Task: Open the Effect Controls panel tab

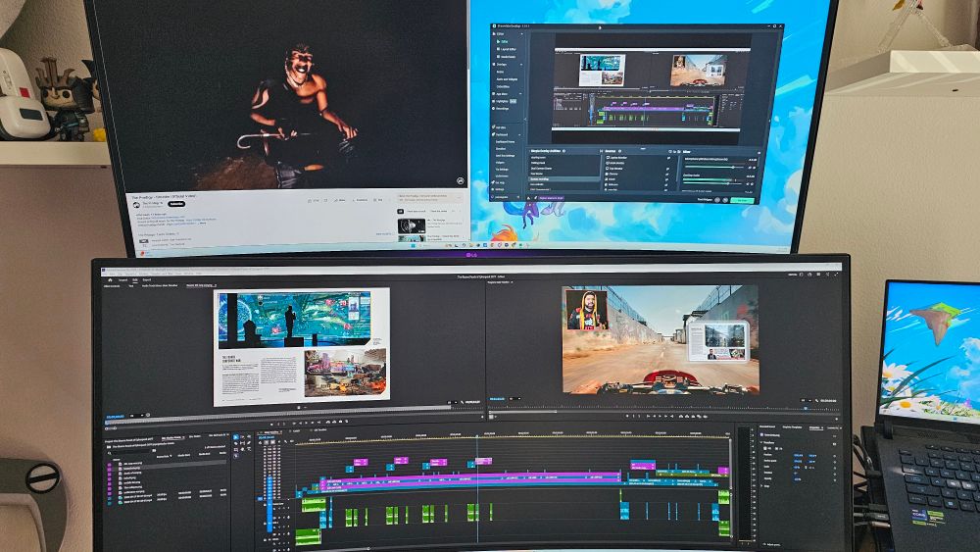Action: [112, 285]
